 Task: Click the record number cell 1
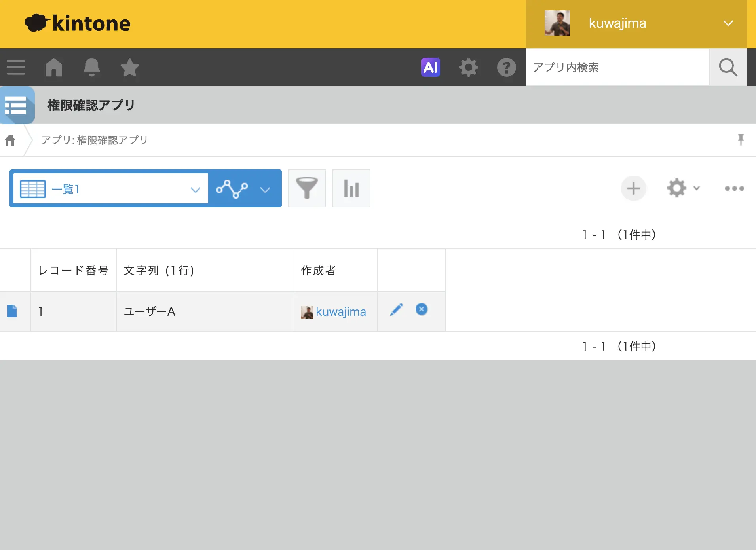tap(74, 311)
